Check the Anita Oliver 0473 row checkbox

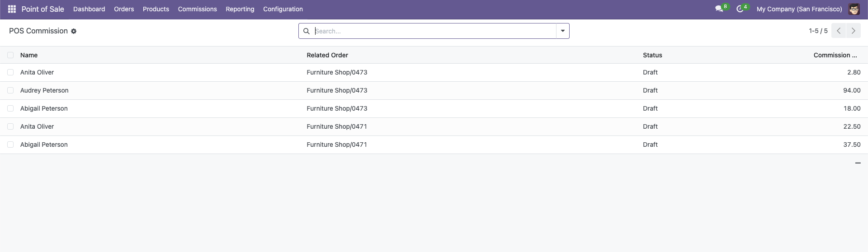tap(10, 72)
